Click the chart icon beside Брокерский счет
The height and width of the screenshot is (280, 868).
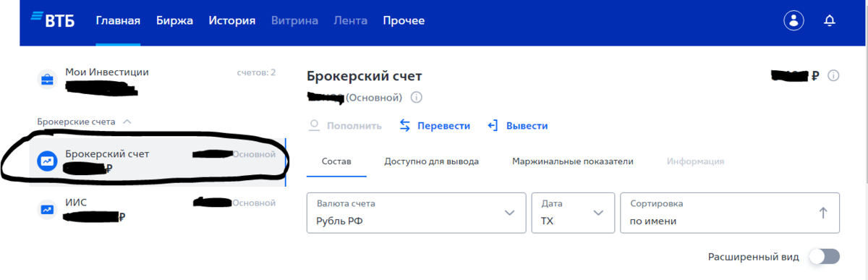(x=47, y=161)
